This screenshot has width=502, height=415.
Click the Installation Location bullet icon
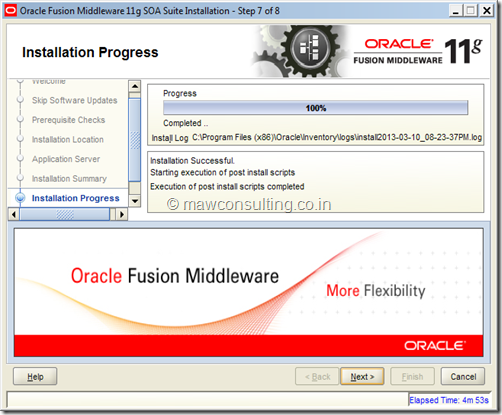tap(20, 139)
